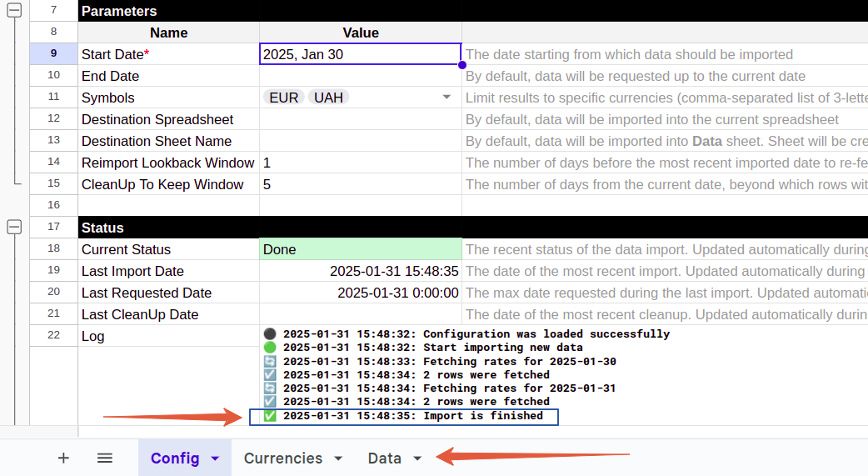Click the EUR currency chip
Image resolution: width=868 pixels, height=476 pixels.
(x=283, y=98)
